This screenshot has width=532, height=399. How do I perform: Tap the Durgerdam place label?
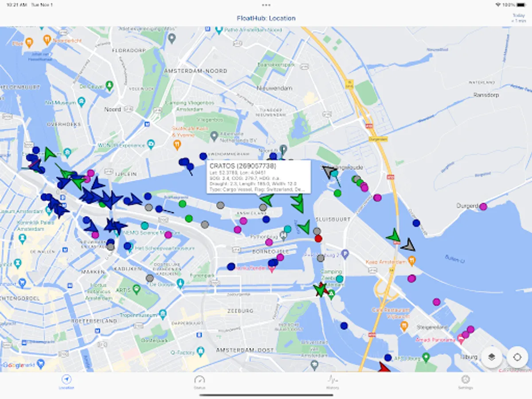point(467,206)
